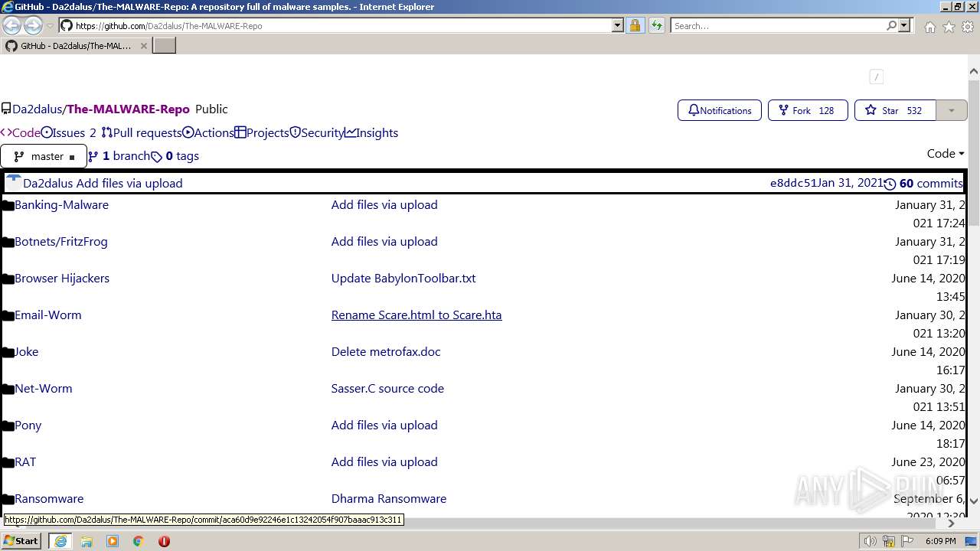Click the security lock icon in address bar
Viewport: 980px width, 551px height.
[x=635, y=25]
